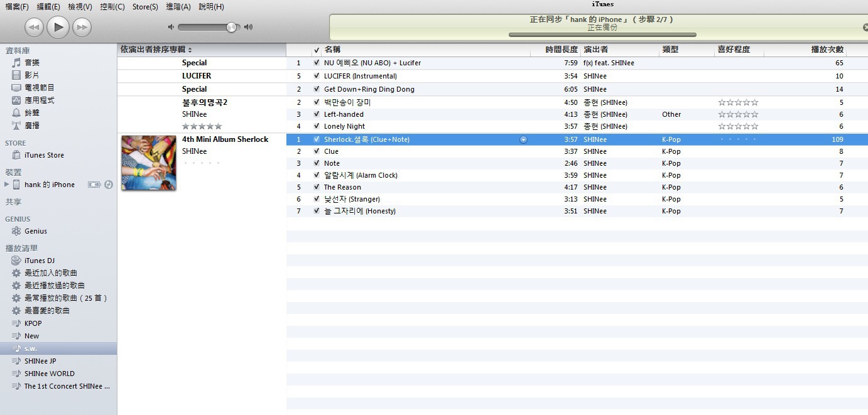Cancel the iPhone sync with X button
The image size is (868, 415).
(865, 27)
